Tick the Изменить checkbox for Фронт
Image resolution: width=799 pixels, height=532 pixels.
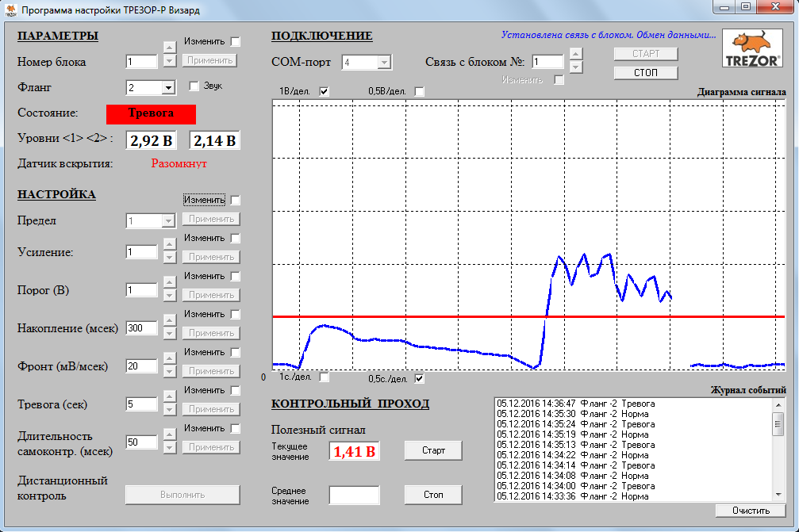pyautogui.click(x=236, y=352)
